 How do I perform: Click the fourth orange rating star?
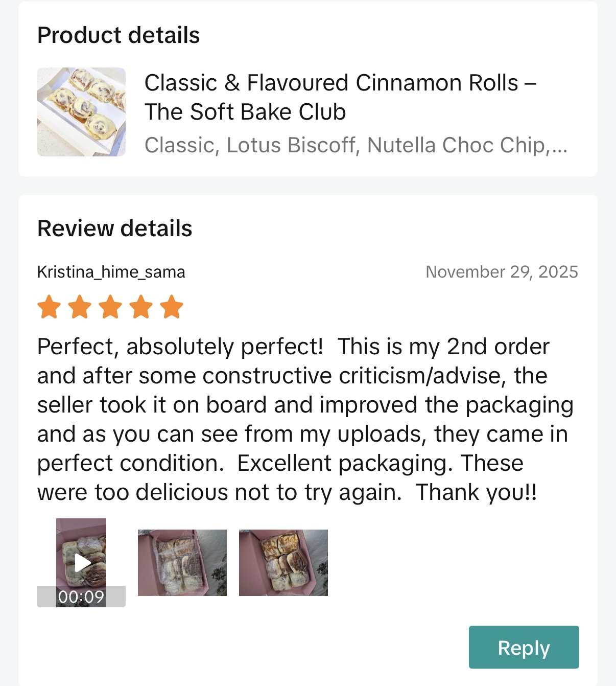coord(141,307)
